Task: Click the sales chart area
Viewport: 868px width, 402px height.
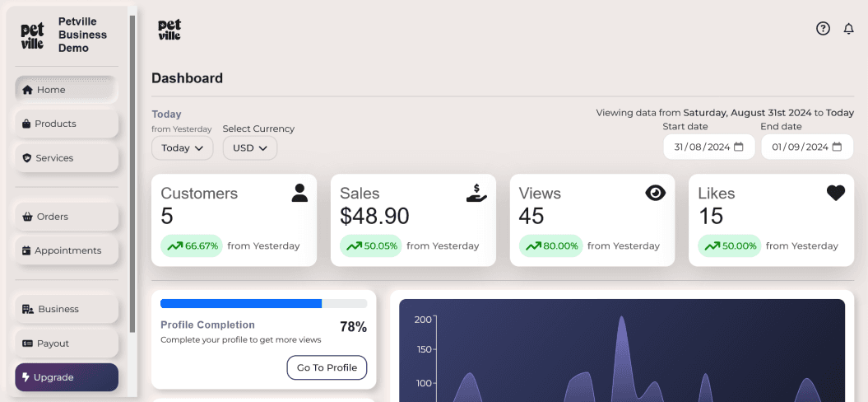Action: pyautogui.click(x=622, y=350)
